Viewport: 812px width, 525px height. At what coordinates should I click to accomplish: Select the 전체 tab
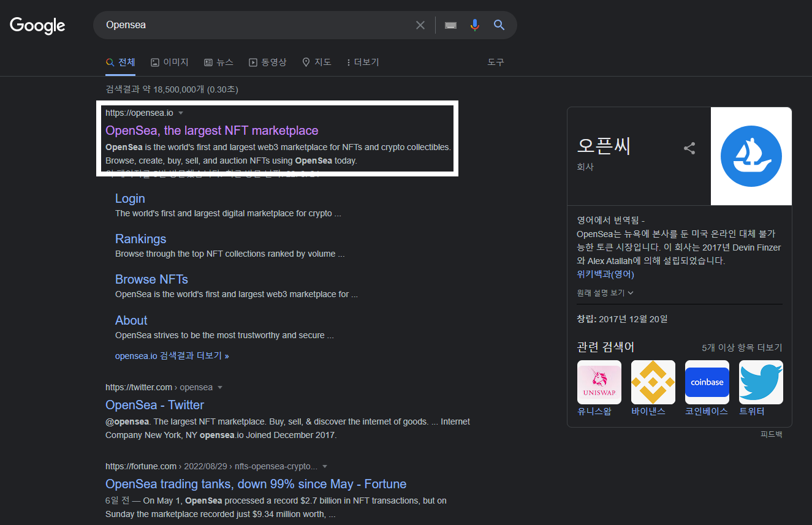coord(121,62)
